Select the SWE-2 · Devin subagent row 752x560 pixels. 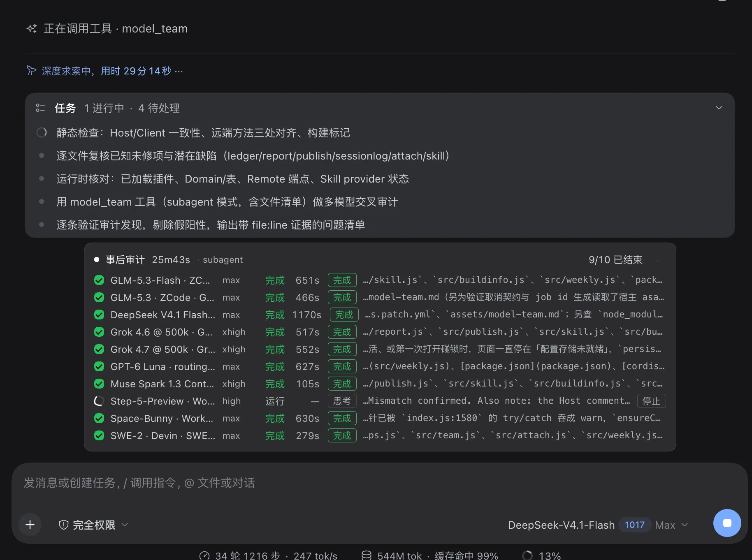pyautogui.click(x=380, y=435)
